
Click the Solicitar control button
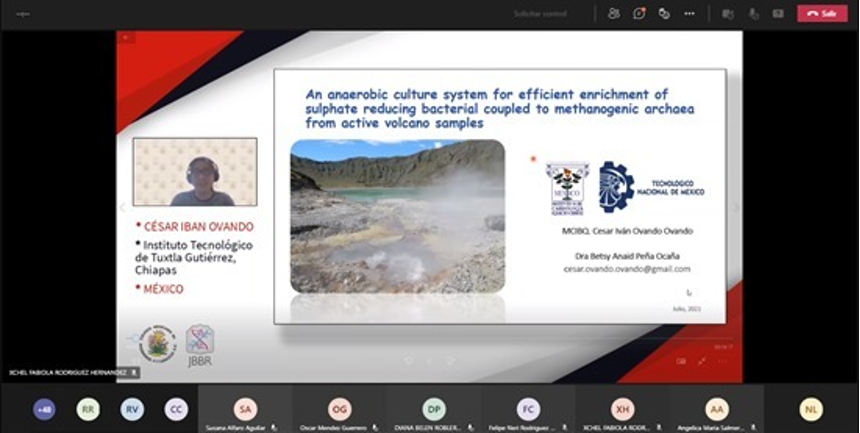click(540, 14)
